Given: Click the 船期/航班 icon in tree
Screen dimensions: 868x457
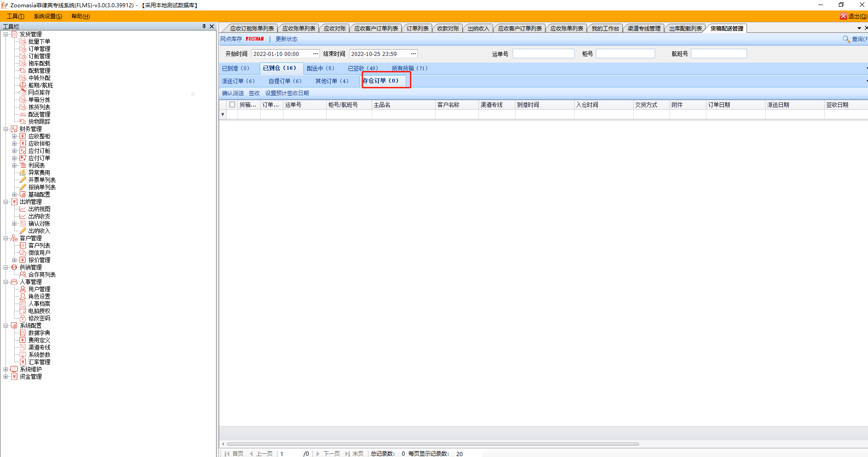Looking at the screenshot, I should click(x=23, y=85).
